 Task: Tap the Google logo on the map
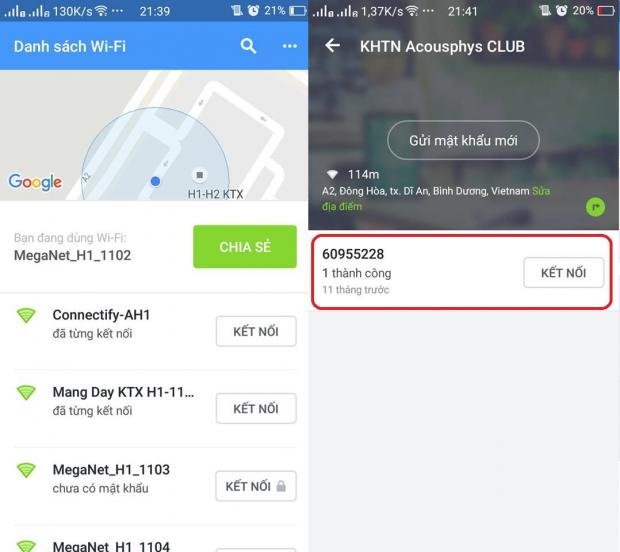(x=35, y=182)
